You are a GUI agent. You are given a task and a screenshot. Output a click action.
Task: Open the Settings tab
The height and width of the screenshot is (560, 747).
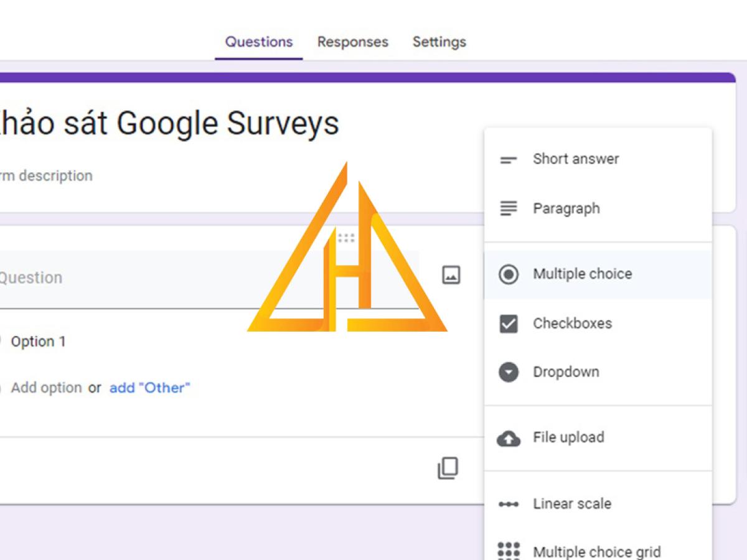439,42
